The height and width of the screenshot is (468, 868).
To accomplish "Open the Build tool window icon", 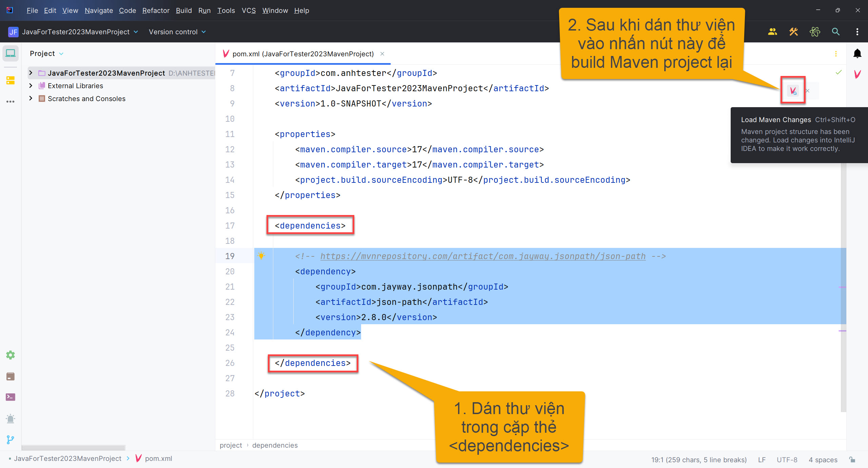I will 11,376.
